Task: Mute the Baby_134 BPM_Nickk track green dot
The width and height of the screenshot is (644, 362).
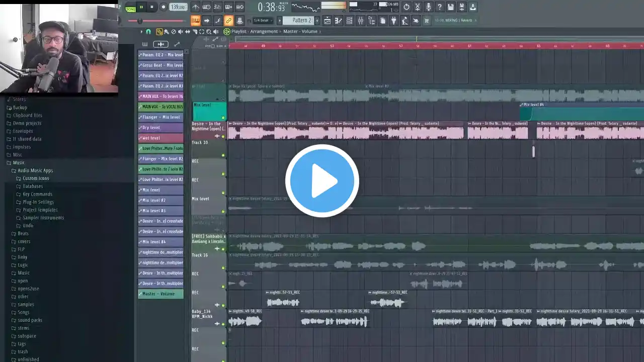Action: tap(223, 324)
